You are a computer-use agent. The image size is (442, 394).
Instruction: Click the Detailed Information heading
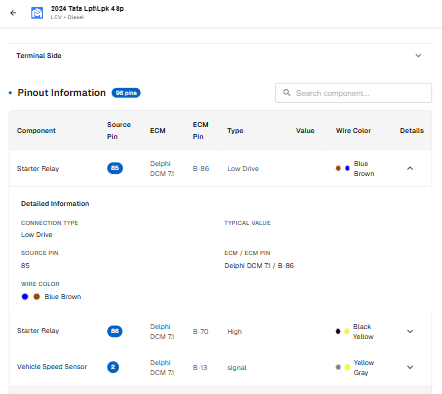coord(55,204)
